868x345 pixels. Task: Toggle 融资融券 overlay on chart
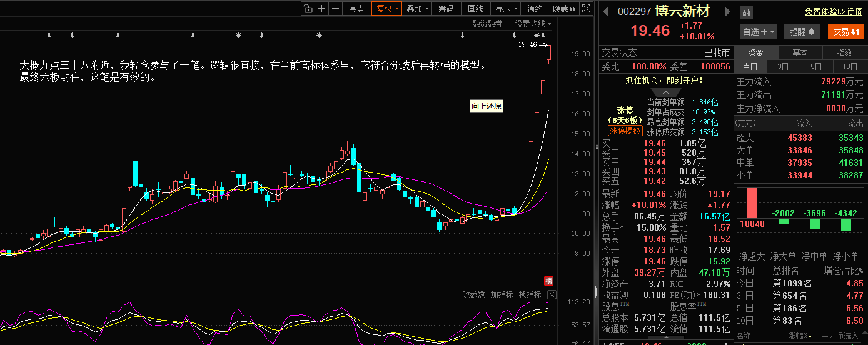coord(487,24)
